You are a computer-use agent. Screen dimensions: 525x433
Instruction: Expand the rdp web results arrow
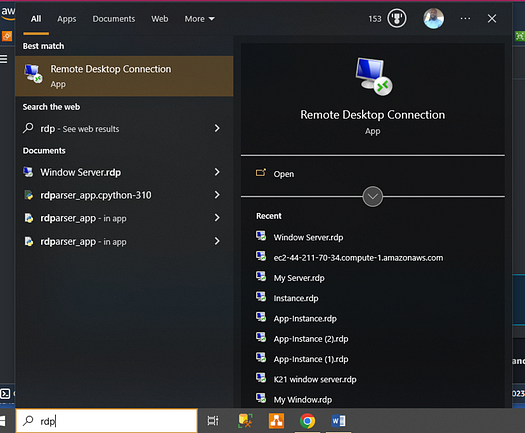coord(217,128)
